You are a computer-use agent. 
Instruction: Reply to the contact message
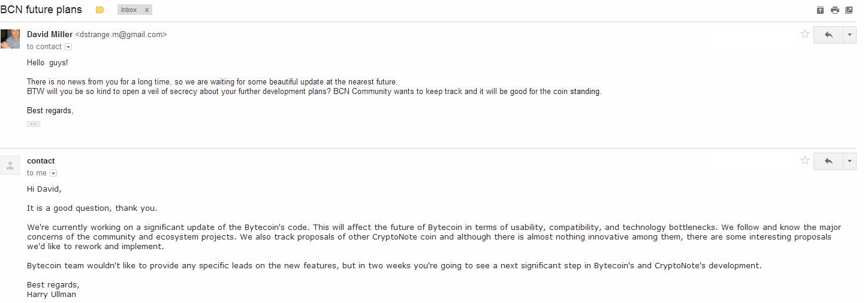click(828, 161)
